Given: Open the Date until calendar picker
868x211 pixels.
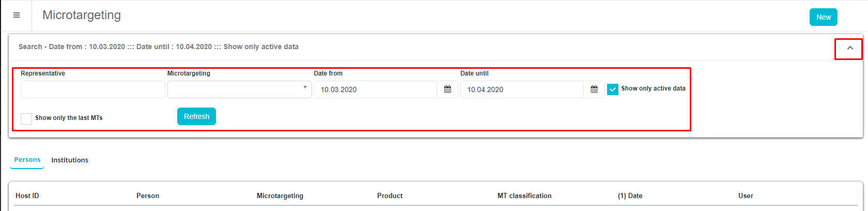Looking at the screenshot, I should (x=594, y=89).
